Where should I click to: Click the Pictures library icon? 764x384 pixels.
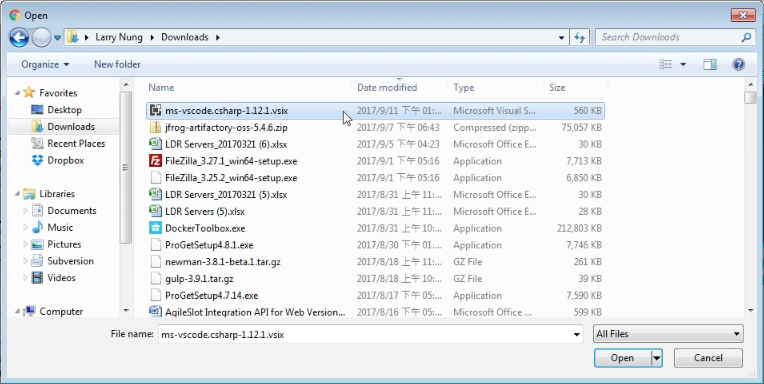(38, 244)
